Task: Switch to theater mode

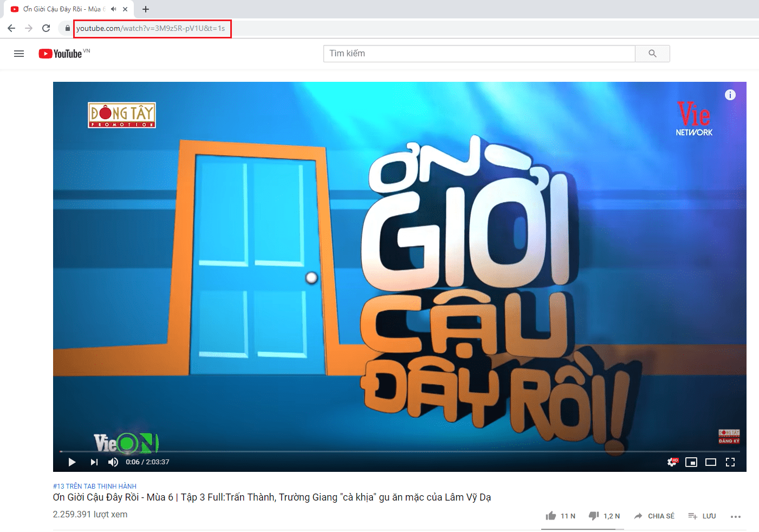Action: coord(711,462)
